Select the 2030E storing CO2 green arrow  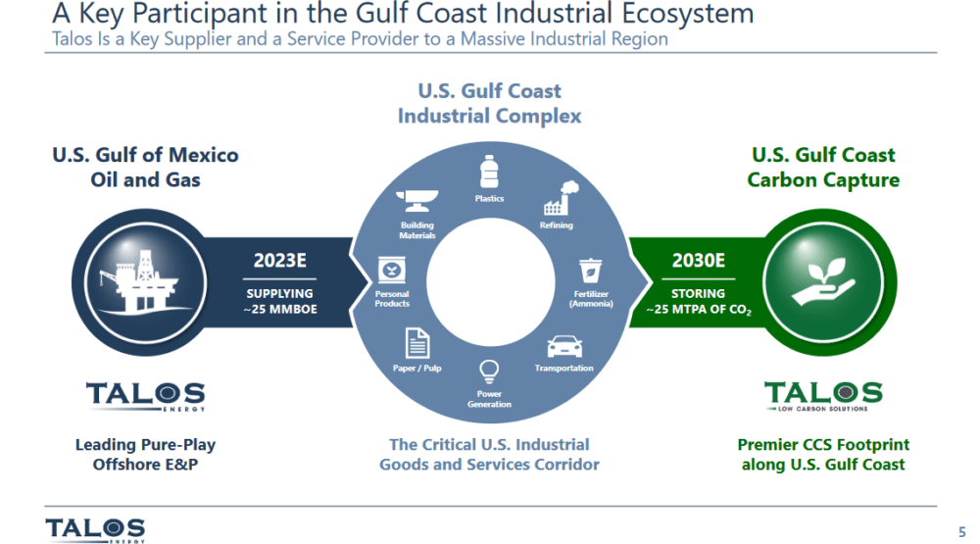(698, 282)
